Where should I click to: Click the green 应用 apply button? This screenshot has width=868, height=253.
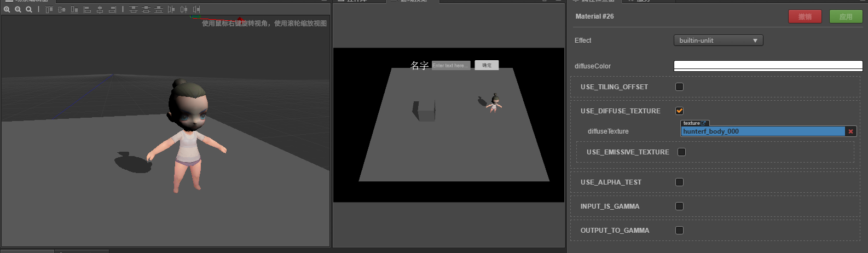pos(846,16)
